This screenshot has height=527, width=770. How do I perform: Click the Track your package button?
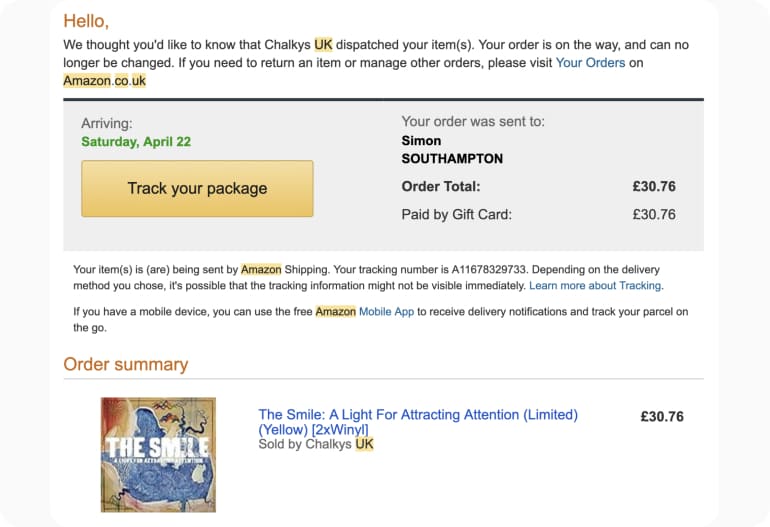197,189
